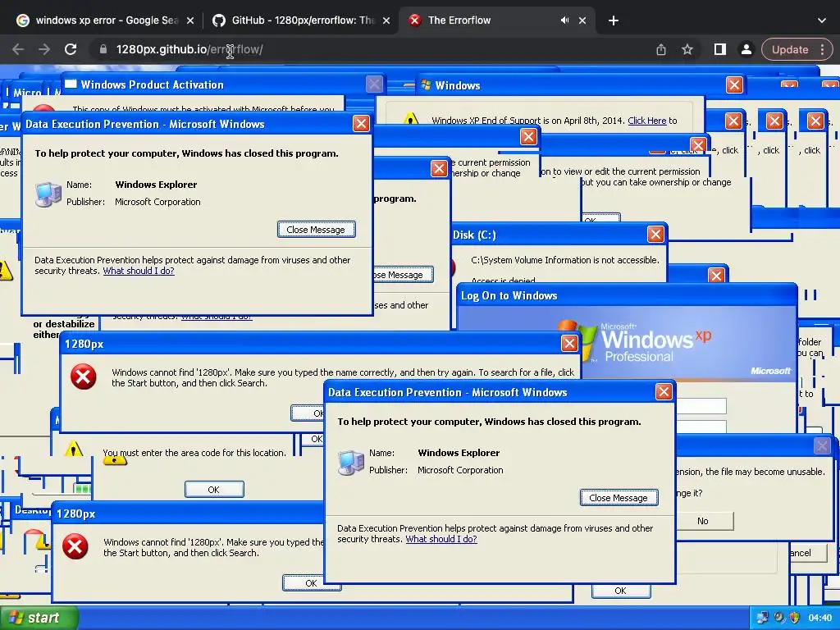Open What should I do? link in DEP dialog covering Log On
Viewport: 840px width, 630px height.
coord(441,539)
